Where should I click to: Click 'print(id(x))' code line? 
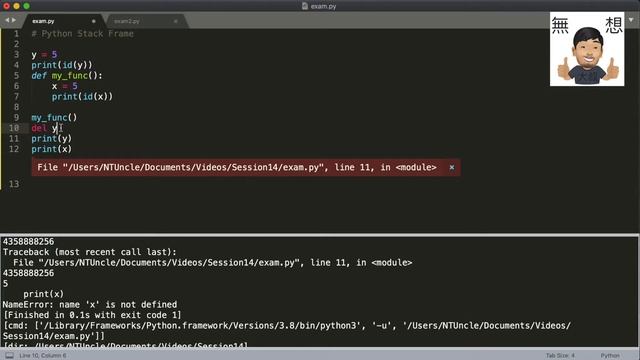coord(82,97)
